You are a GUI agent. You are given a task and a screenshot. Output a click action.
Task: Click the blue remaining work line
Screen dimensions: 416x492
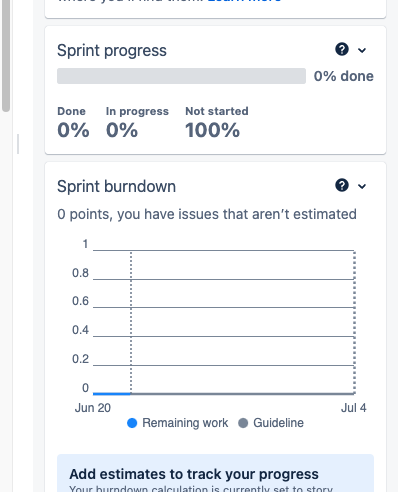point(112,394)
